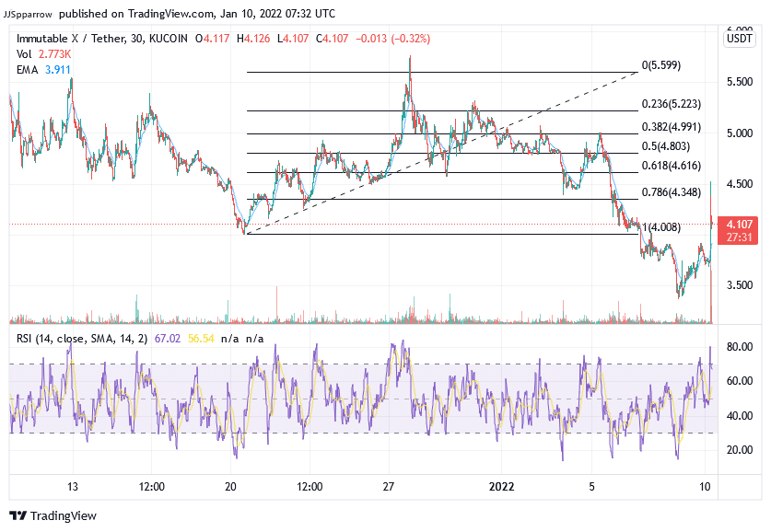Click the countdown timer 27:31
The width and height of the screenshot is (771, 532).
[739, 237]
